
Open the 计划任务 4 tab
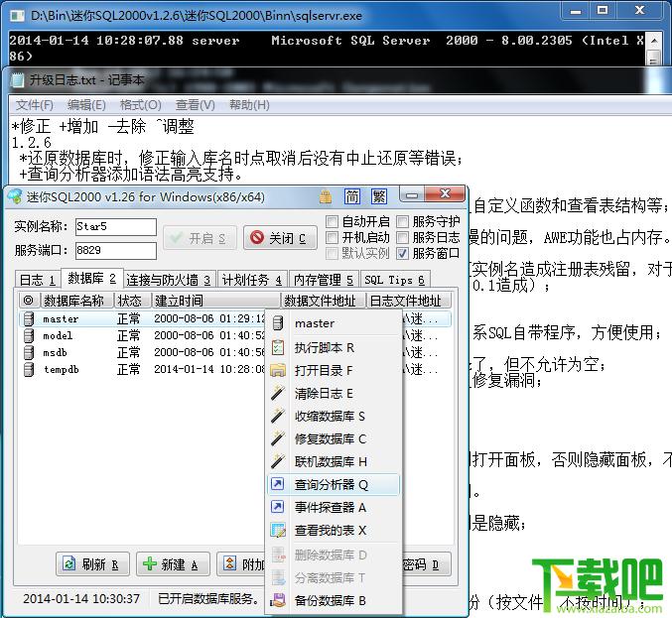(x=252, y=280)
